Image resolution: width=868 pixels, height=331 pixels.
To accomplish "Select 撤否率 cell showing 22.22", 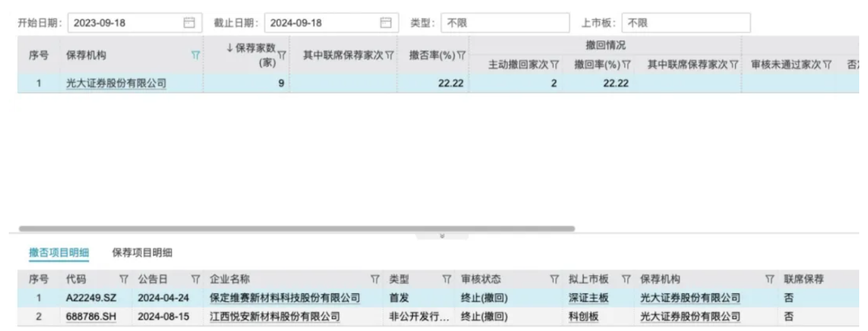I will pyautogui.click(x=433, y=83).
